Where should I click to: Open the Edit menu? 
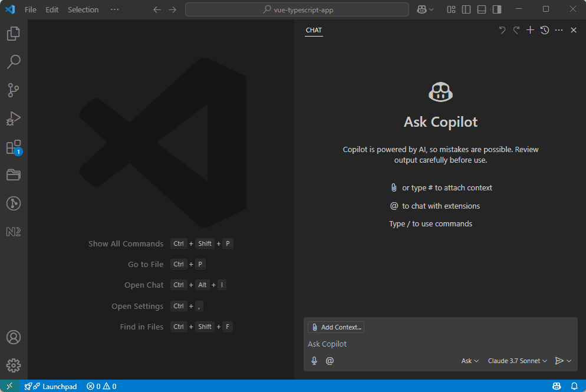(x=52, y=9)
